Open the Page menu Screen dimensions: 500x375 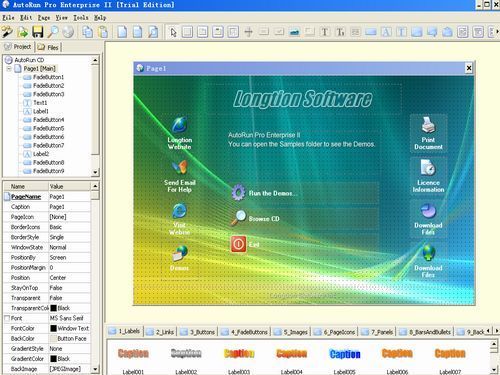click(44, 17)
